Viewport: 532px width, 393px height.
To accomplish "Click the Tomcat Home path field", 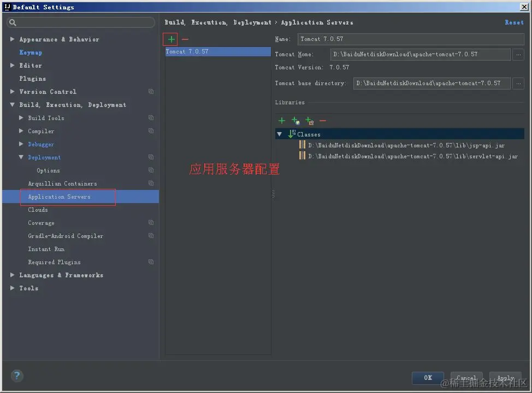I will (421, 54).
